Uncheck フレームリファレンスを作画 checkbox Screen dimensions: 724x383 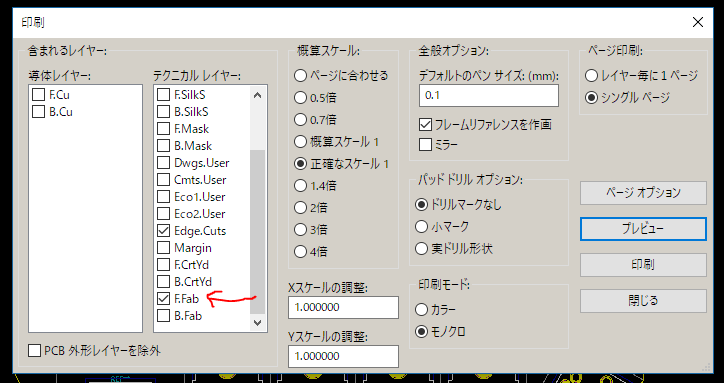(x=425, y=125)
